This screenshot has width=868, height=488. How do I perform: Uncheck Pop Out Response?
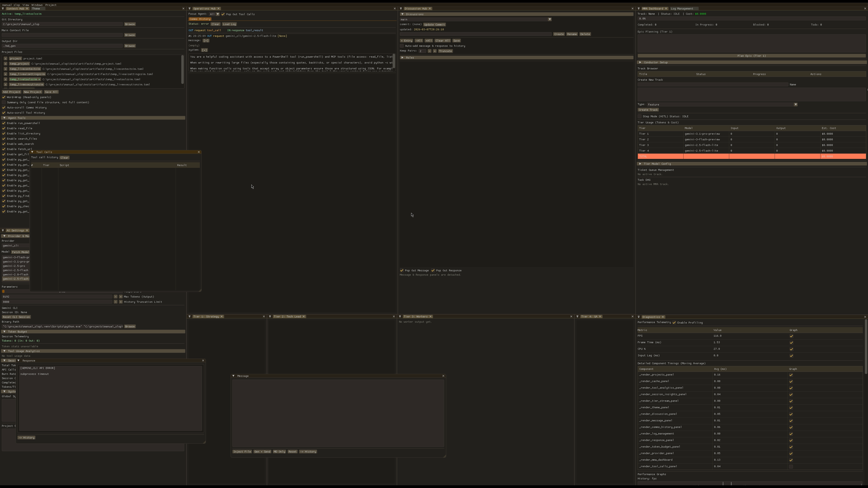tap(433, 270)
